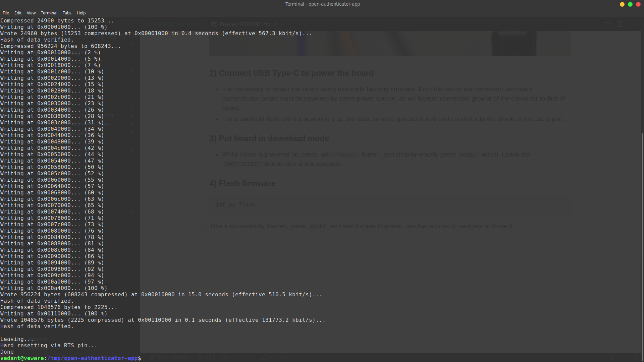Click the Build button in the status bar
This screenshot has width=644, height=362.
(207, 357)
